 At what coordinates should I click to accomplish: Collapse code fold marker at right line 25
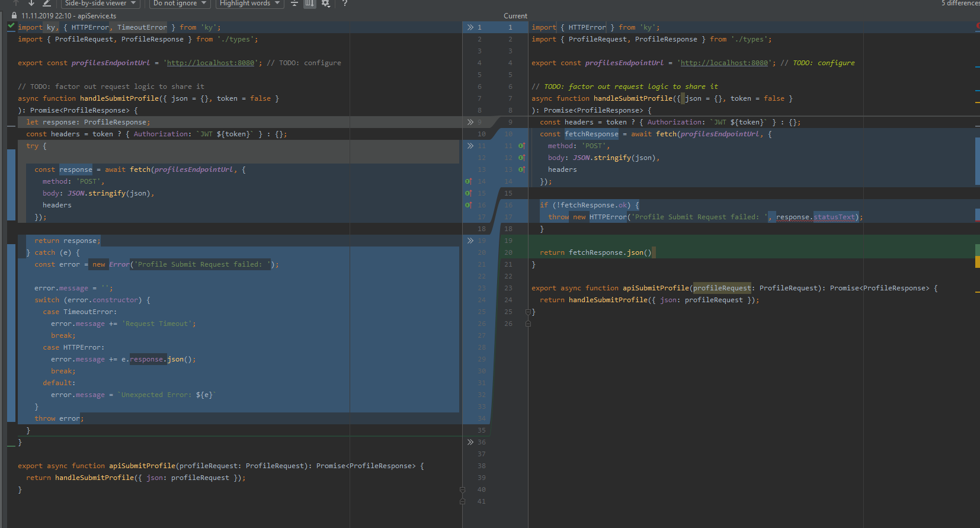tap(528, 312)
